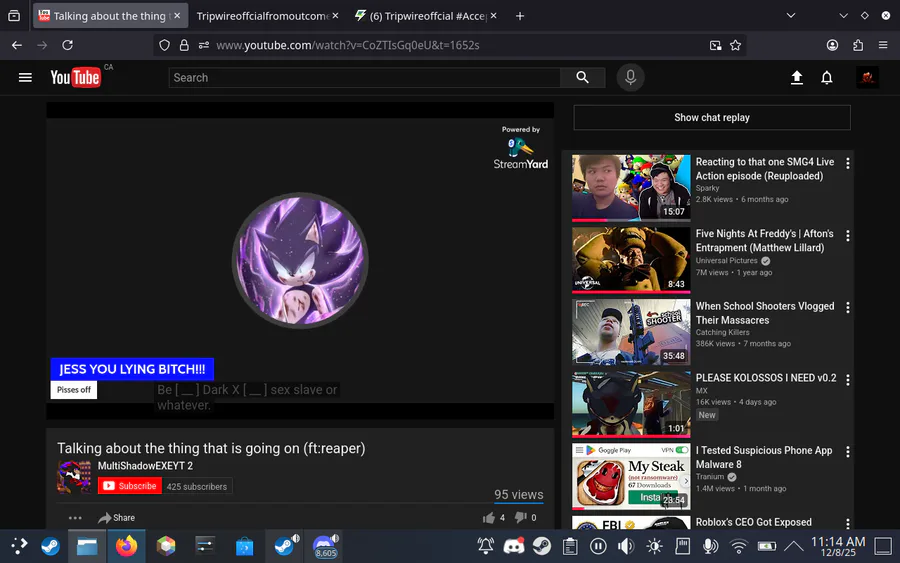Open the media pause tray icon
The image size is (900, 563).
click(x=598, y=546)
